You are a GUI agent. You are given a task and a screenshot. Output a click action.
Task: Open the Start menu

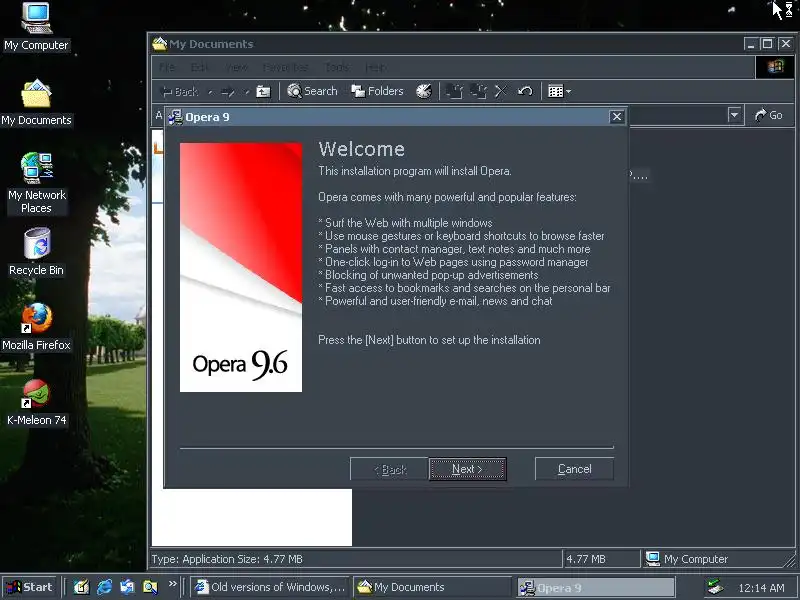(30, 587)
